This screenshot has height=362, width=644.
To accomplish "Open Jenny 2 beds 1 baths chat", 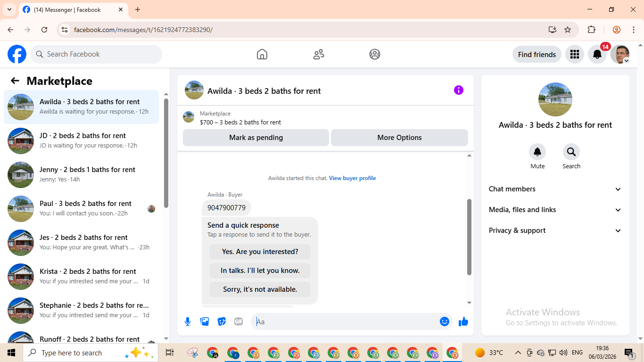I will point(81,175).
